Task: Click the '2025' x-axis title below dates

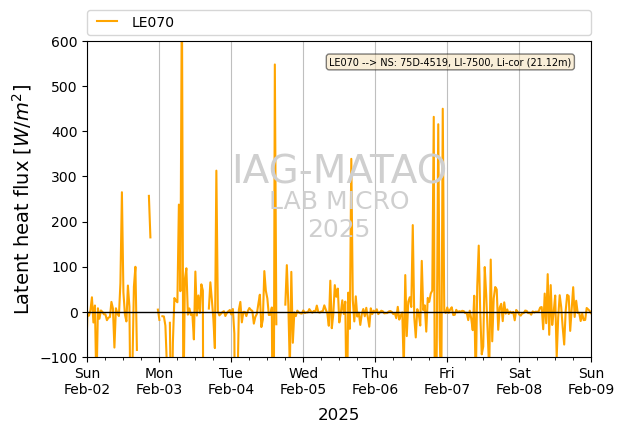Action: click(339, 415)
